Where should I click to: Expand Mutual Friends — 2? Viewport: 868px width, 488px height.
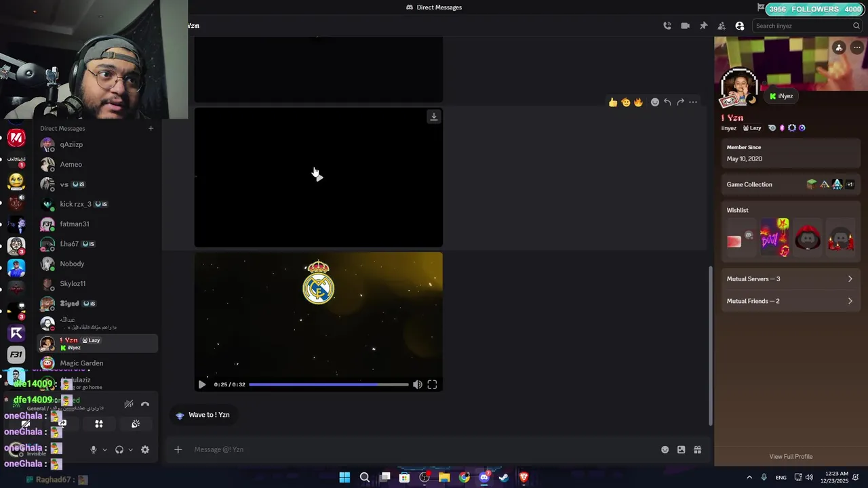click(x=790, y=301)
